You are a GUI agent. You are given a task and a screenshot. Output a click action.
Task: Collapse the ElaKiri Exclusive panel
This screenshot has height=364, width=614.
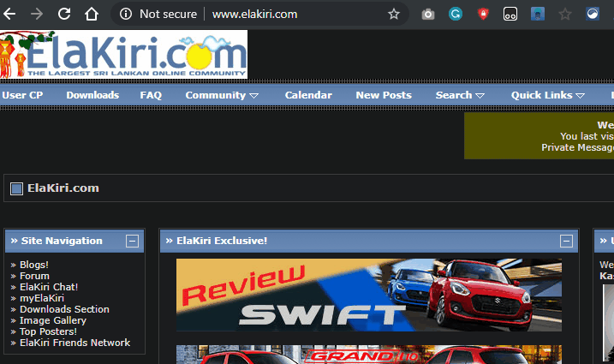[x=566, y=241]
